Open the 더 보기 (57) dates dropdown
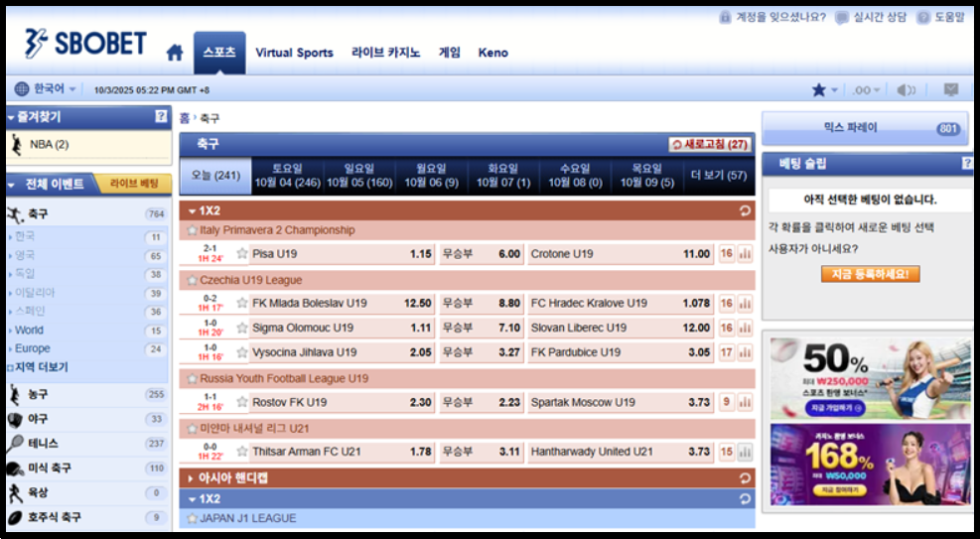The height and width of the screenshot is (539, 980). [718, 176]
